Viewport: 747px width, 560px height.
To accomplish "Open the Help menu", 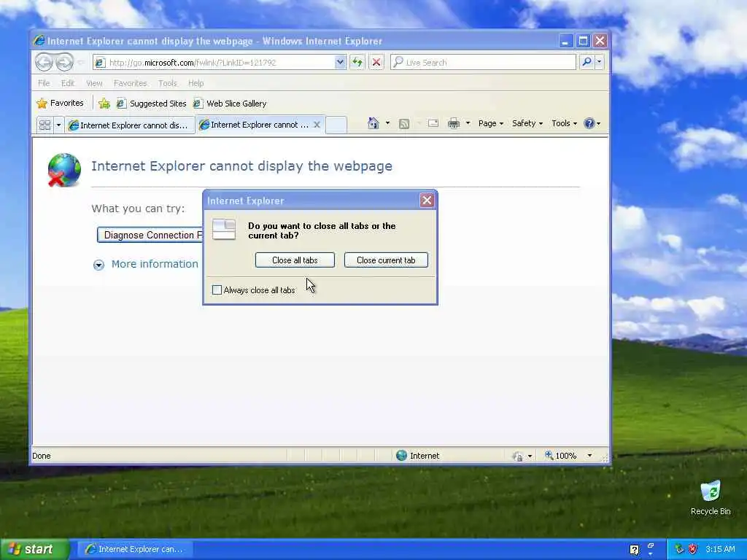I will [x=196, y=83].
